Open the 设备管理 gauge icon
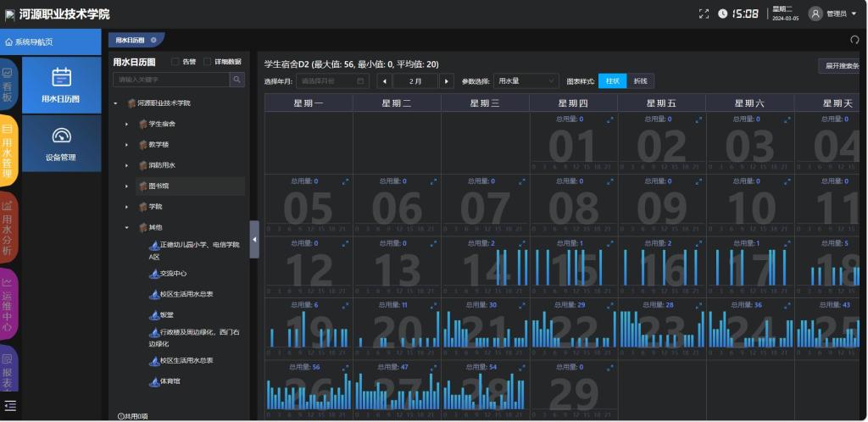Viewport: 868px width, 422px height. 61,136
